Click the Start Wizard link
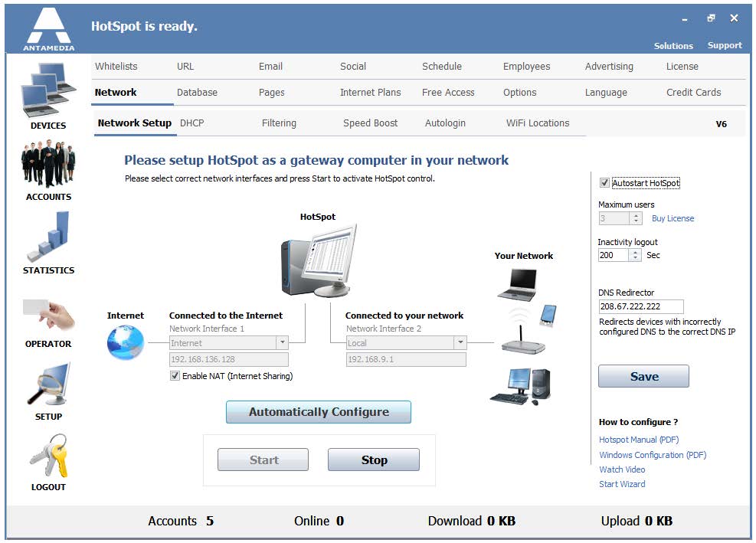 [622, 484]
